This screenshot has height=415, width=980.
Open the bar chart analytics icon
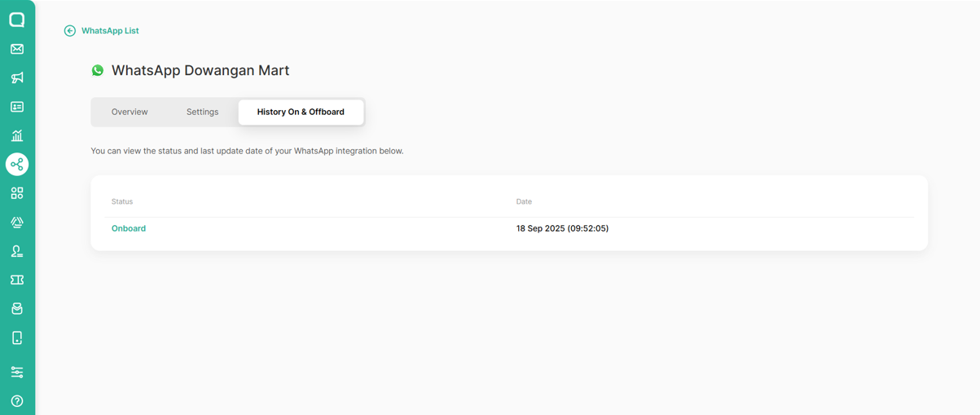(17, 136)
